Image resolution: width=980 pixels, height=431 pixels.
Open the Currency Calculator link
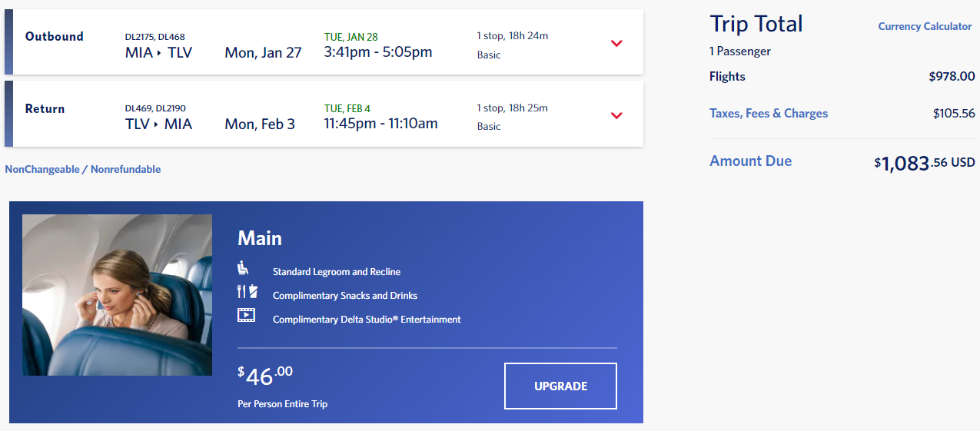tap(925, 26)
